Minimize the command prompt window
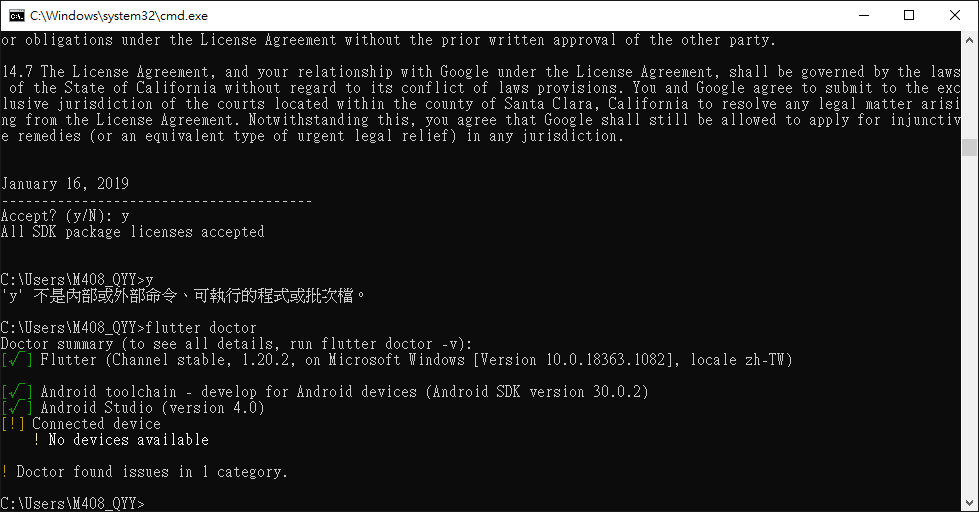Viewport: 979px width, 512px height. tap(862, 15)
